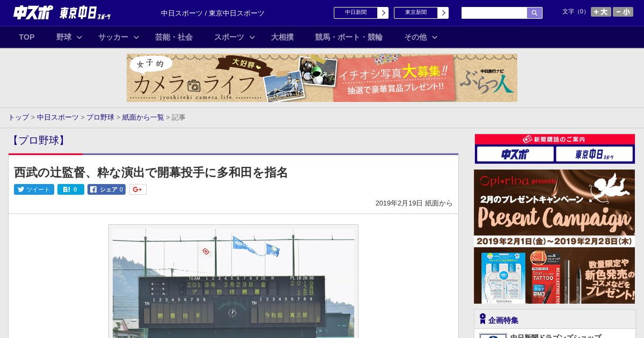The height and width of the screenshot is (338, 644).
Task: Click the カメラライフ banner advertisement
Action: coord(322,78)
